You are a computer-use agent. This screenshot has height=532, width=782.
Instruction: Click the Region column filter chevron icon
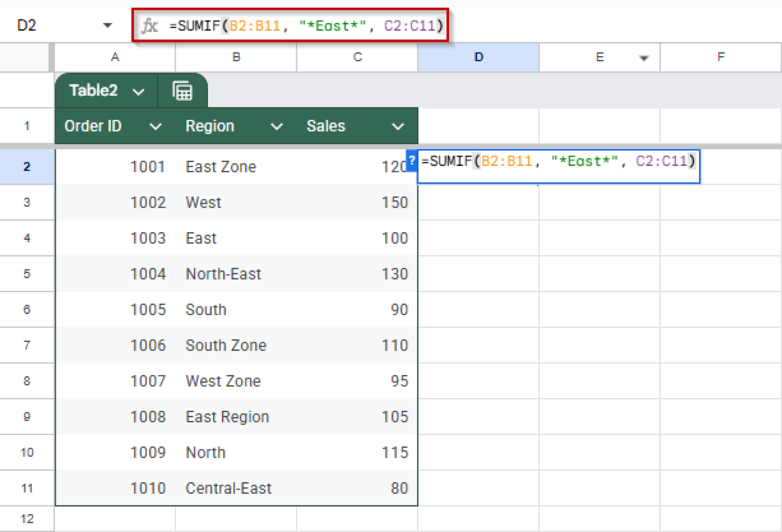[276, 126]
